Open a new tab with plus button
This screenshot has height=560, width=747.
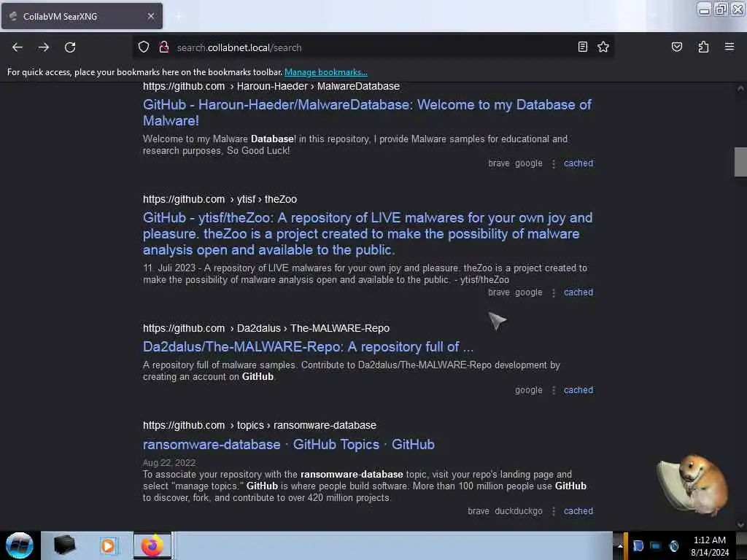(x=178, y=16)
